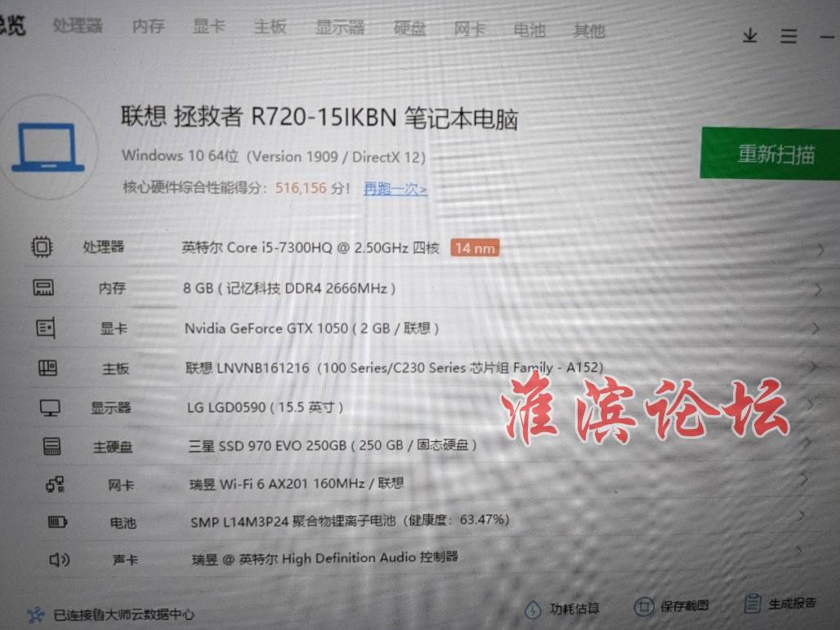
Task: Click the 显示器 row label
Action: [111, 408]
